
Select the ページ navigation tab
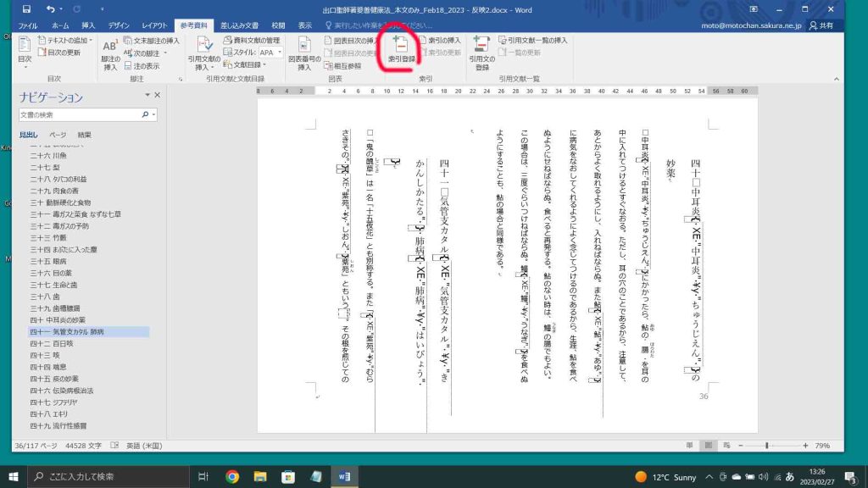pos(58,135)
